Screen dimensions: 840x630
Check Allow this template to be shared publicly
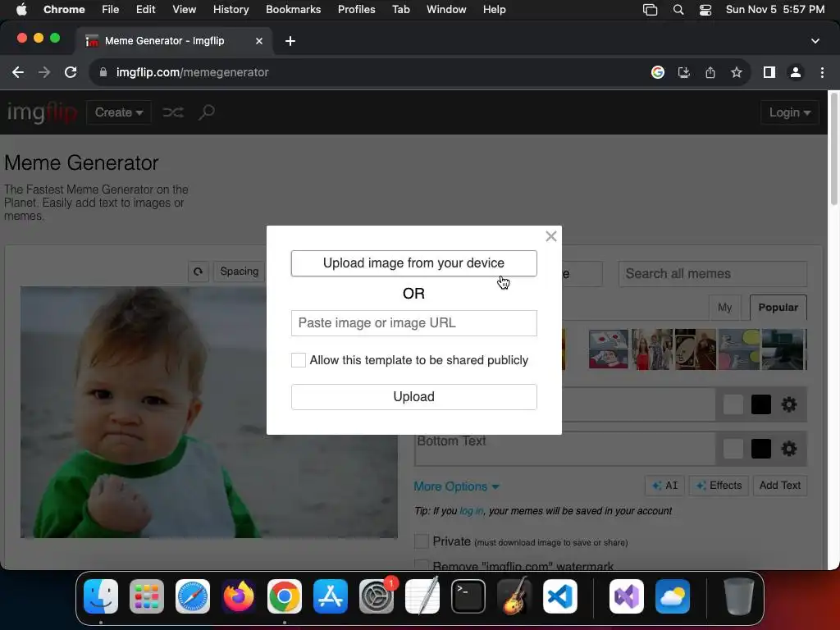tap(299, 360)
